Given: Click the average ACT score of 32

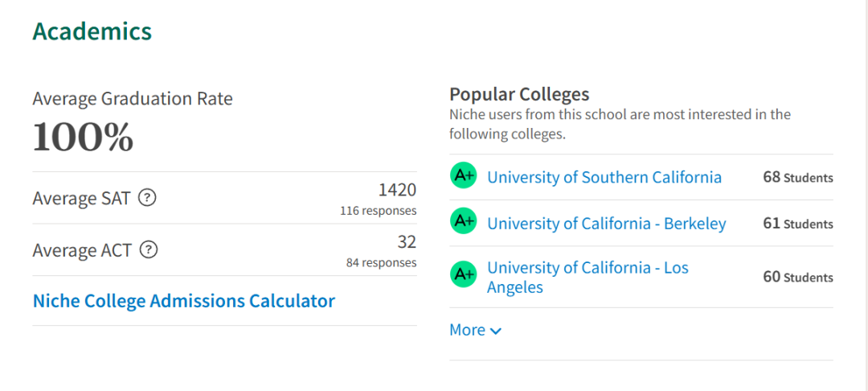Looking at the screenshot, I should click(x=407, y=242).
